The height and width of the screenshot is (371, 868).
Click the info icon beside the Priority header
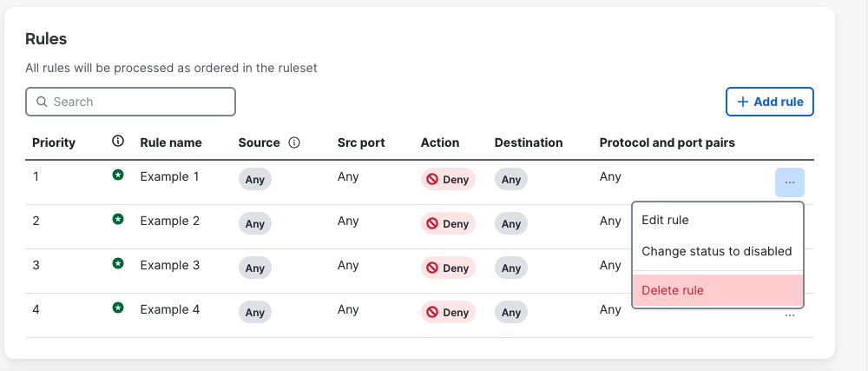118,142
